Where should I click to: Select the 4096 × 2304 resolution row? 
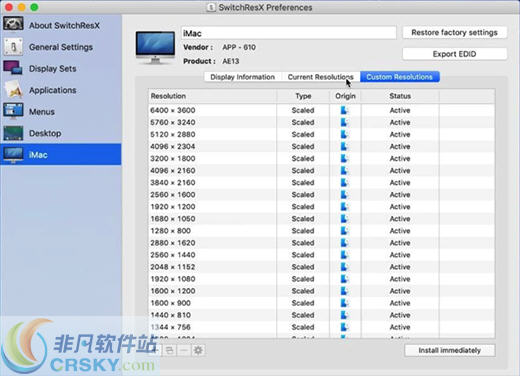[321, 146]
